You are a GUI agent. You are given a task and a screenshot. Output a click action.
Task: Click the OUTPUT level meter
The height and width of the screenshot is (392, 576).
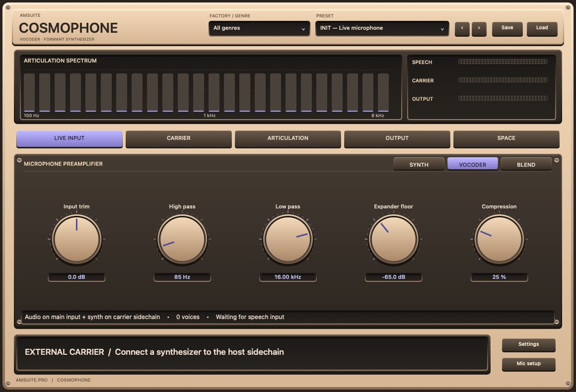503,98
